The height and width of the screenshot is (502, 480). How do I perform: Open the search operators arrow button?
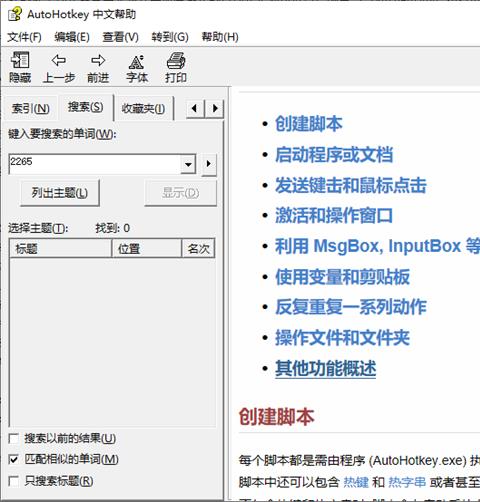pos(209,164)
